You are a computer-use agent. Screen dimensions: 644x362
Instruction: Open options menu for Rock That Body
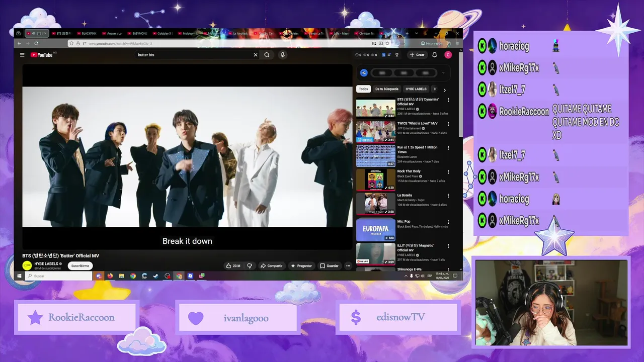click(x=448, y=172)
